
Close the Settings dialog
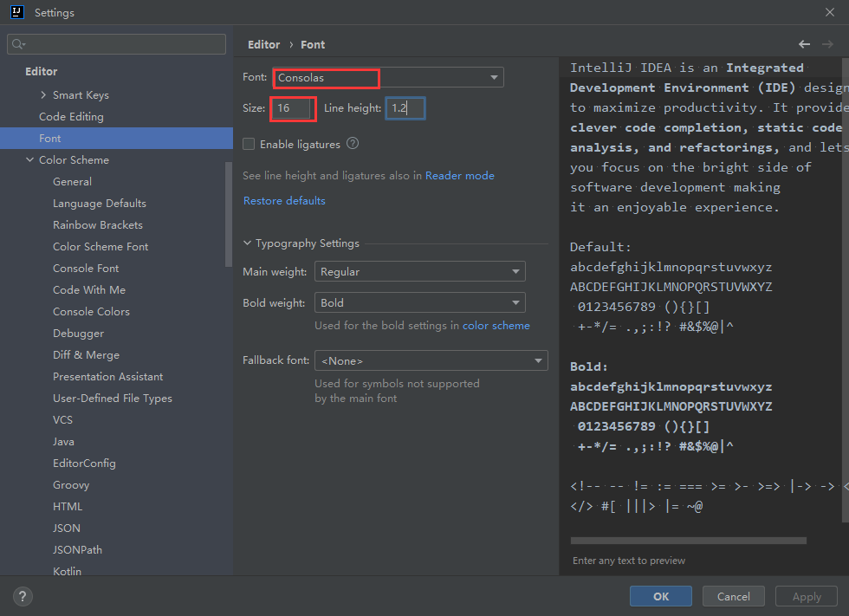pyautogui.click(x=830, y=12)
